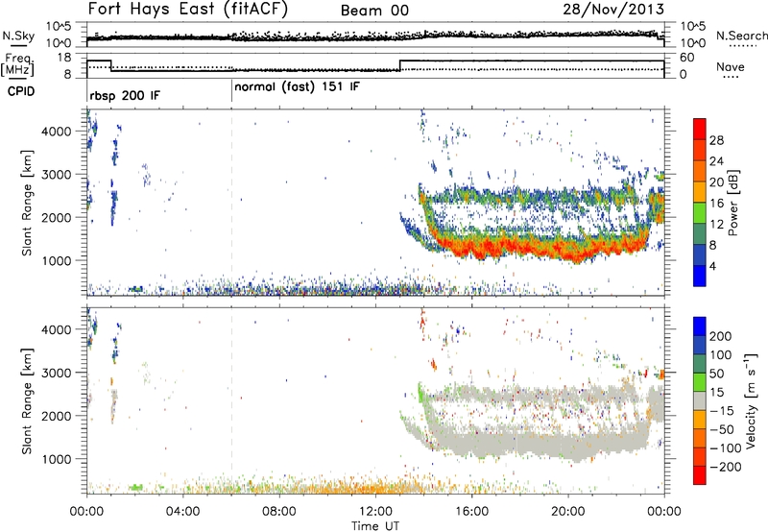The image size is (768, 532).
Task: Click the '200' label on the Velocity colorbar
Action: point(721,336)
